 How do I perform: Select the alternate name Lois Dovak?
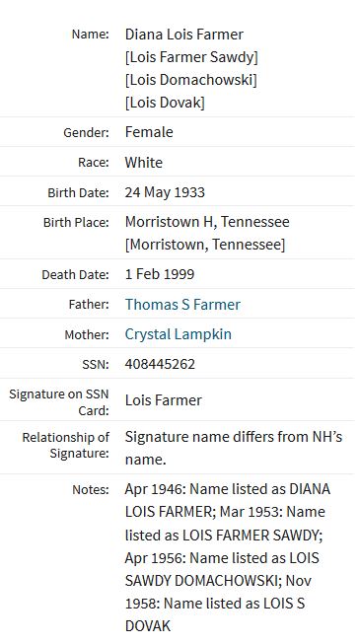click(165, 103)
